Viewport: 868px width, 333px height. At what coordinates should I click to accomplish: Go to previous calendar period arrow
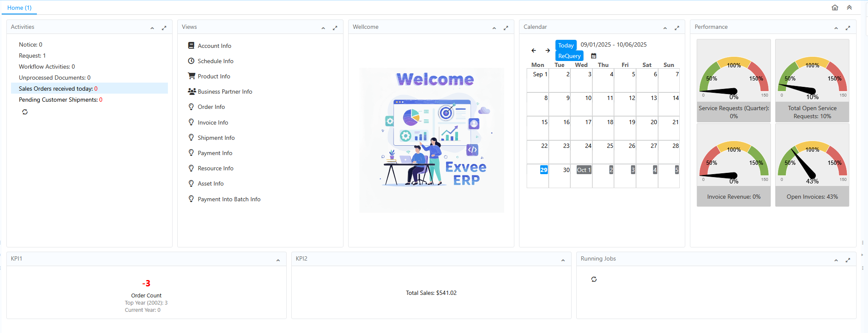tap(533, 50)
